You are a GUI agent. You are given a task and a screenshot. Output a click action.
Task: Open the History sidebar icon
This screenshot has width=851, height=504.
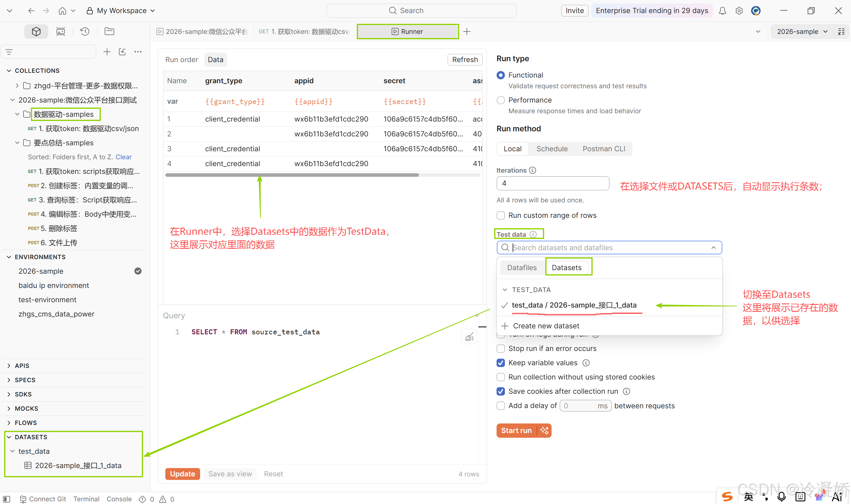tap(84, 31)
